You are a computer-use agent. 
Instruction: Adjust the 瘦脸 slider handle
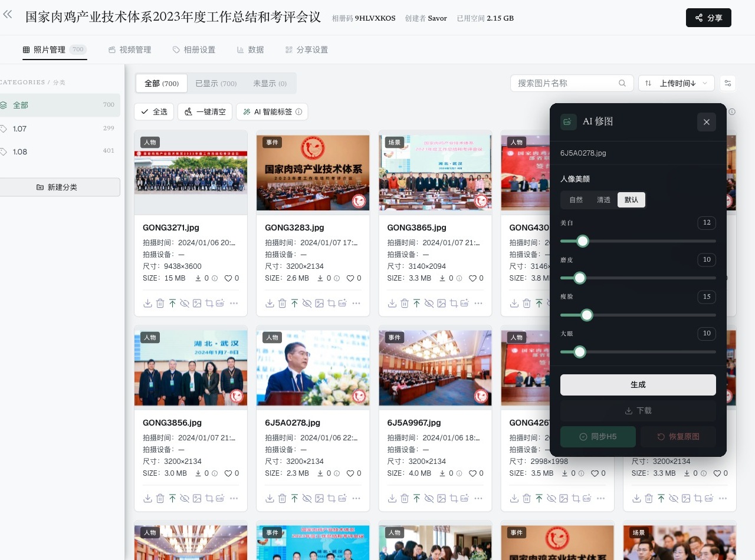pyautogui.click(x=587, y=315)
